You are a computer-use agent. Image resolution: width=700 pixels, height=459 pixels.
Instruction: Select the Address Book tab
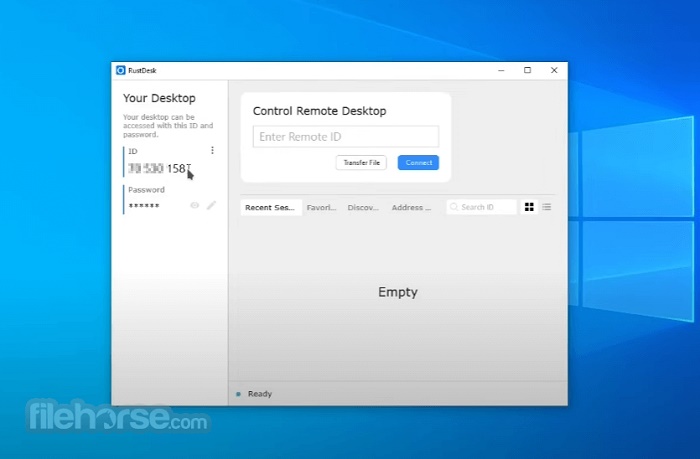pyautogui.click(x=410, y=208)
